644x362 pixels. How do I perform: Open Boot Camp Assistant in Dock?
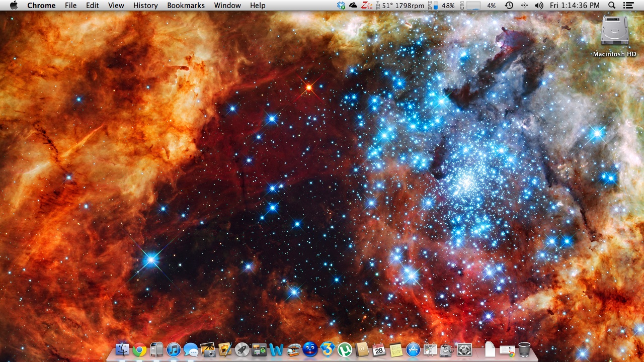tap(430, 349)
